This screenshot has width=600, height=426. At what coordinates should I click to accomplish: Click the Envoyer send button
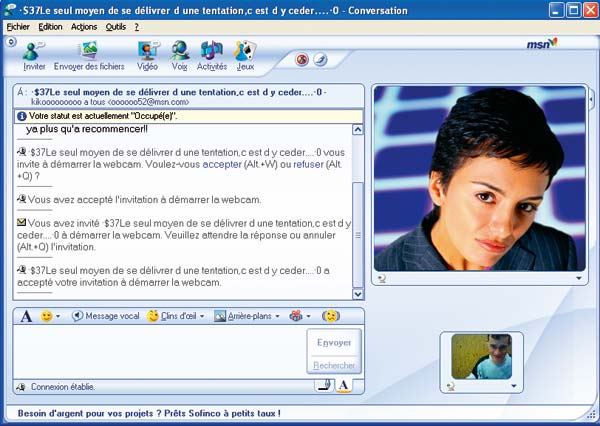coord(333,343)
